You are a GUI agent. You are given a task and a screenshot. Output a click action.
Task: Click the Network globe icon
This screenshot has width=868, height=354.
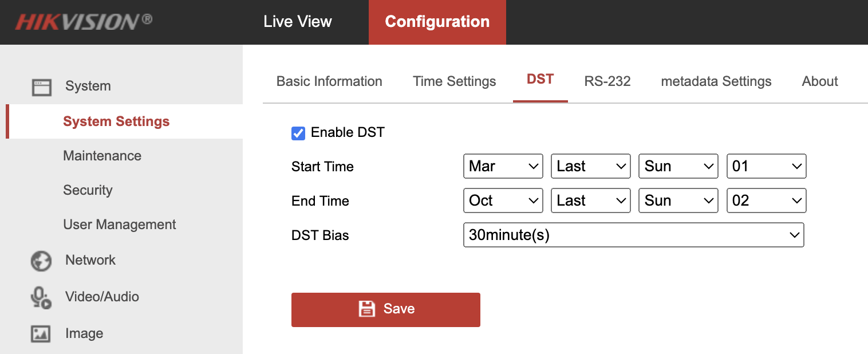(x=41, y=261)
